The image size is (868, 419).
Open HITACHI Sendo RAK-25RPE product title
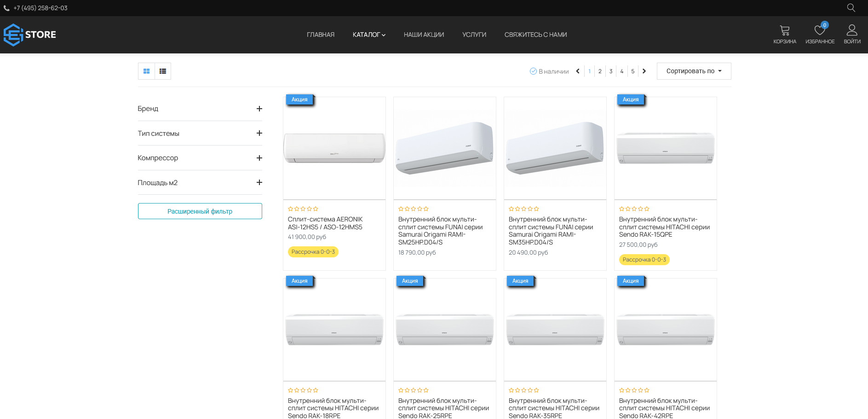point(443,408)
